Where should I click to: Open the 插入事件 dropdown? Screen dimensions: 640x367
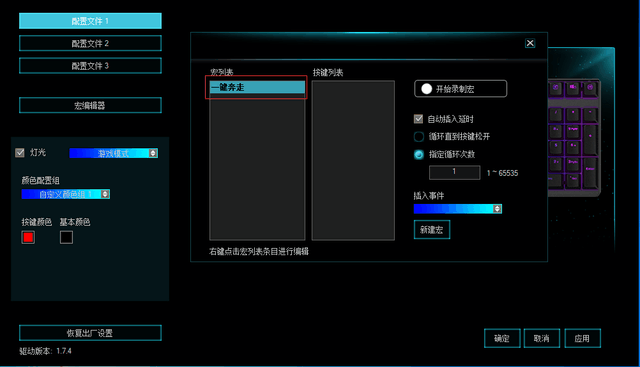pyautogui.click(x=458, y=209)
